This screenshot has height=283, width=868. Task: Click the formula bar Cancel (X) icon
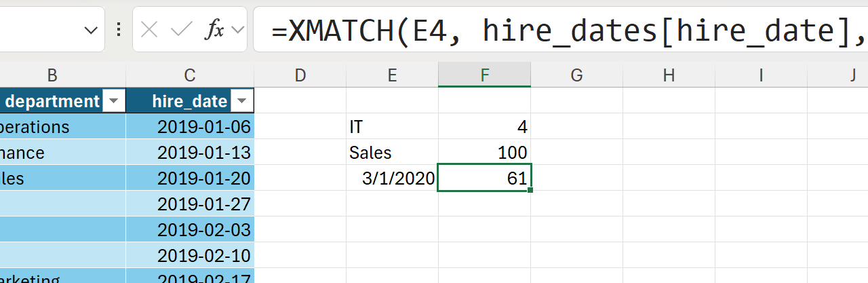(x=149, y=30)
